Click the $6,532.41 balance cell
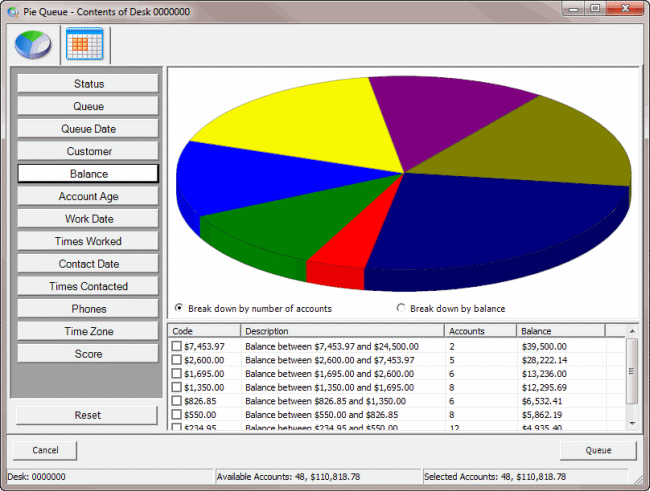Screen dimensions: 650x491 [x=542, y=401]
